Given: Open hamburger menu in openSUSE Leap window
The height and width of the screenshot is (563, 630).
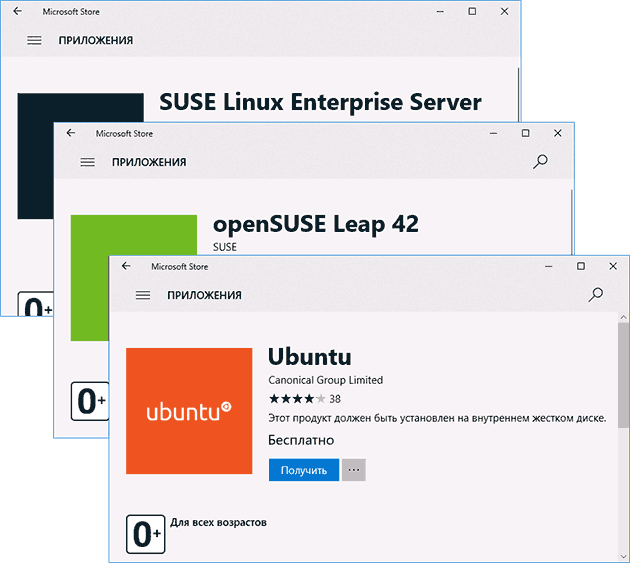Looking at the screenshot, I should 88,162.
